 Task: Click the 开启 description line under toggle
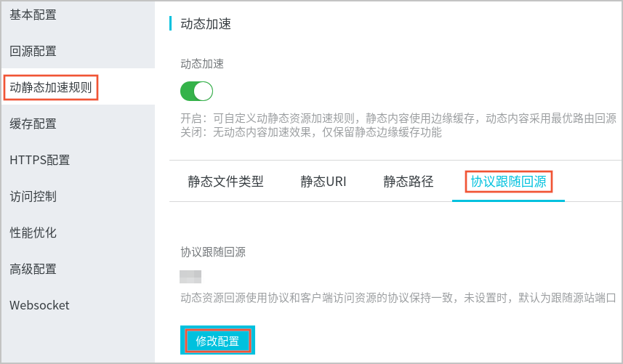(x=398, y=118)
